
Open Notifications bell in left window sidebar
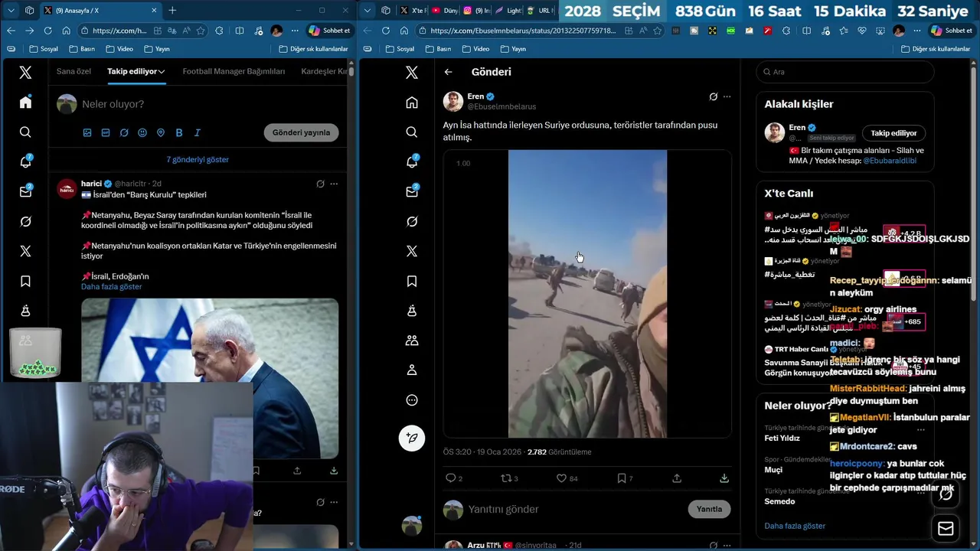pos(25,162)
